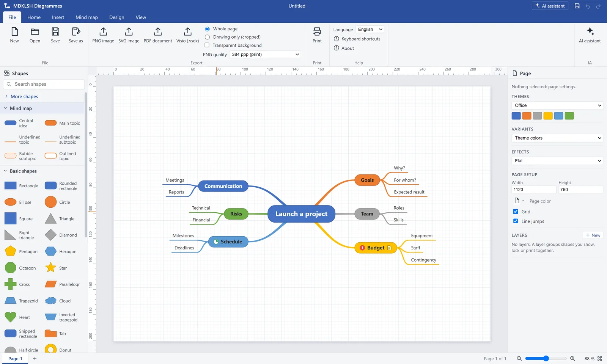Select the Whole page radio option

pos(208,29)
